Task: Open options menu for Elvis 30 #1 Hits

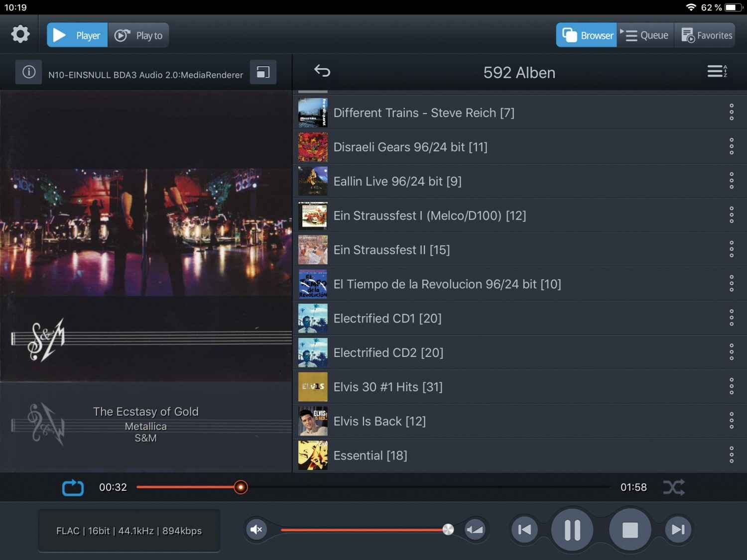Action: click(x=731, y=387)
